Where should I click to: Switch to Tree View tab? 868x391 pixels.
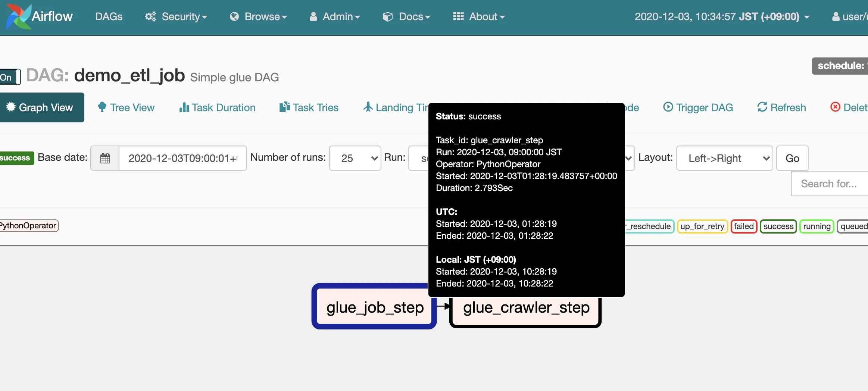pyautogui.click(x=126, y=107)
